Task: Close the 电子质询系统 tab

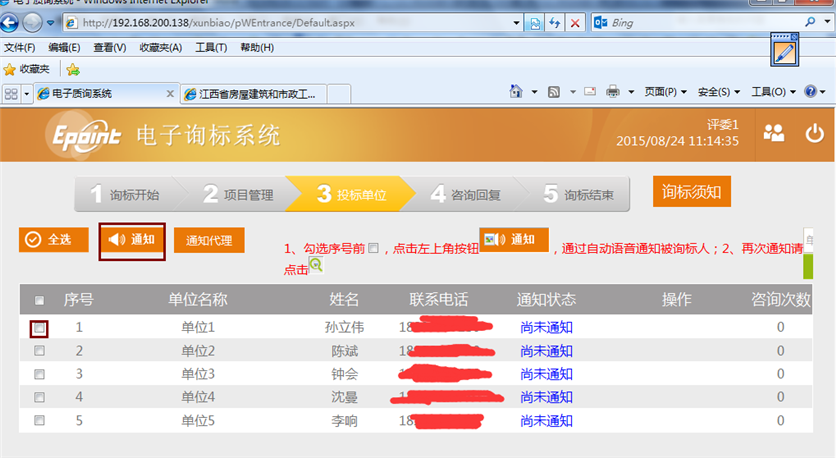Action: pyautogui.click(x=170, y=94)
